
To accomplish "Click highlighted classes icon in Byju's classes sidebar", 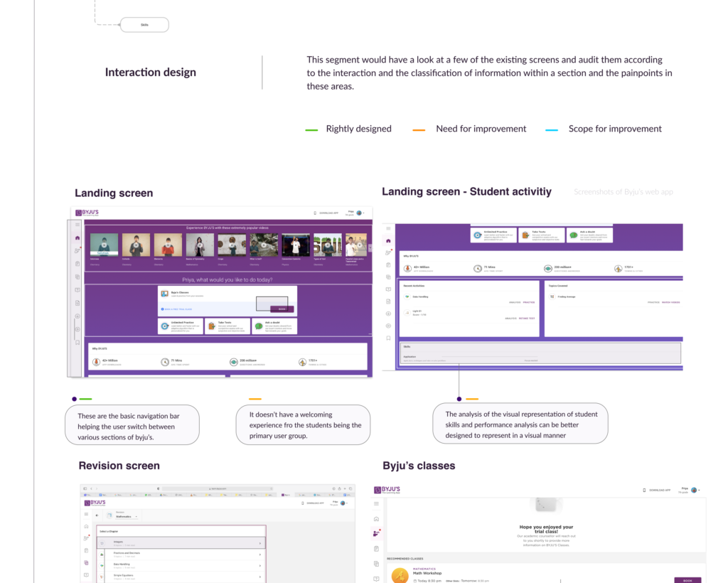I will click(x=377, y=533).
